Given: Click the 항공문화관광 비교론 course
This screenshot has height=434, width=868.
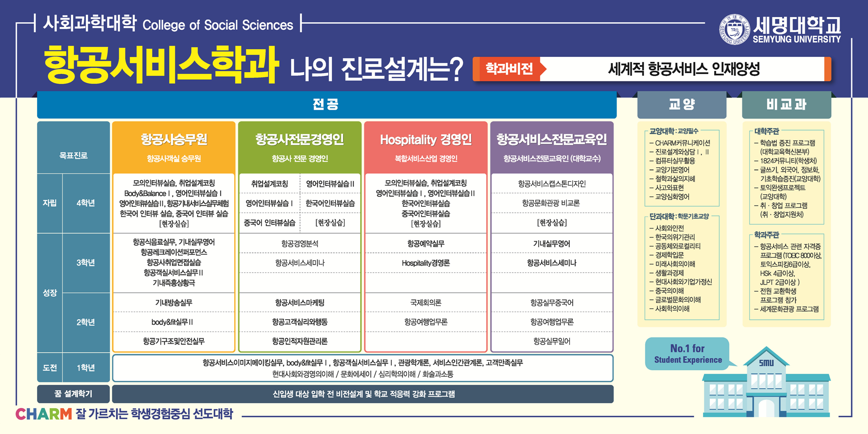Looking at the screenshot, I should point(552,203).
